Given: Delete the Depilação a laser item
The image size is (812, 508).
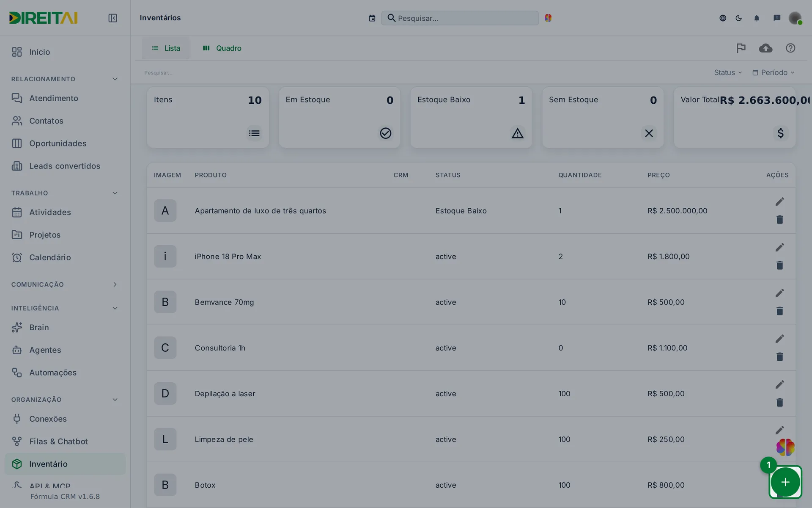Looking at the screenshot, I should (780, 403).
